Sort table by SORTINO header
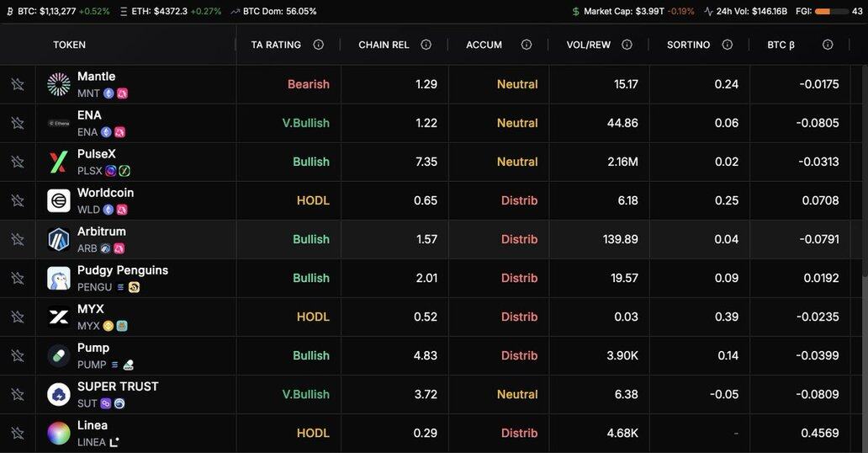Image resolution: width=868 pixels, height=453 pixels. [x=688, y=45]
